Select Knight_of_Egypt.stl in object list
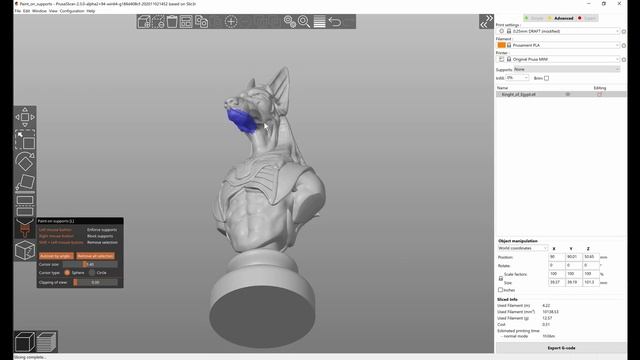Image resolution: width=640 pixels, height=360 pixels. coord(560,94)
